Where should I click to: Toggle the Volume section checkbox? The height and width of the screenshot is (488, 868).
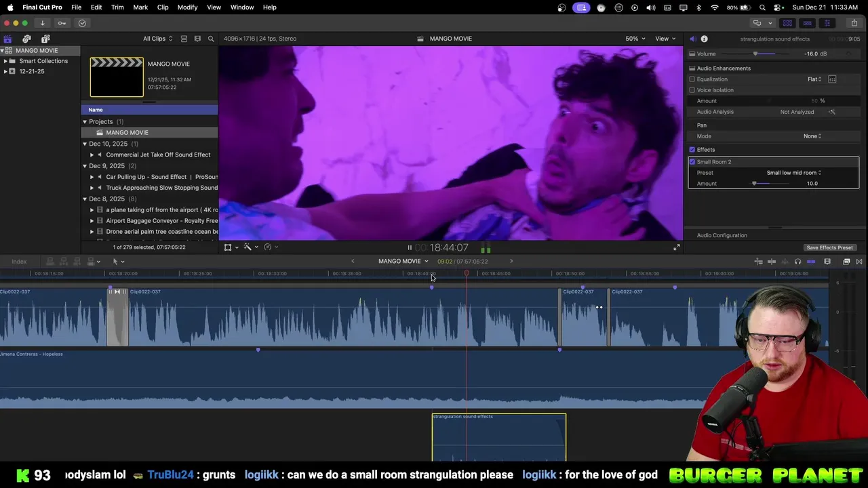(692, 54)
